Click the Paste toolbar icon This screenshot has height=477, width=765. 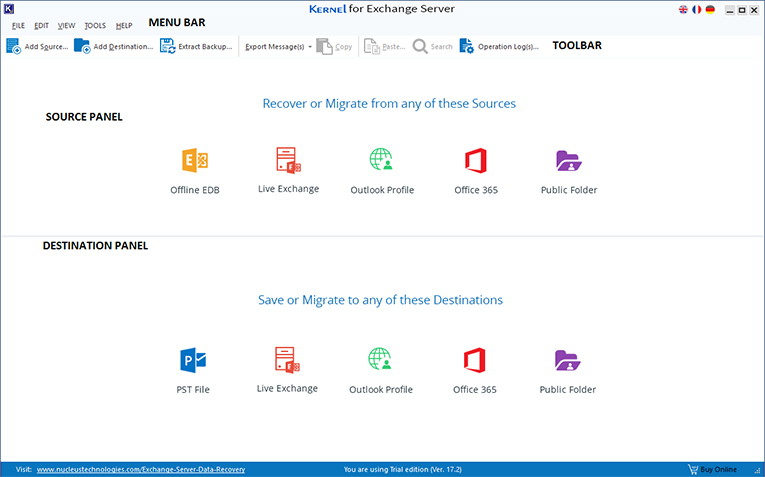[x=372, y=47]
